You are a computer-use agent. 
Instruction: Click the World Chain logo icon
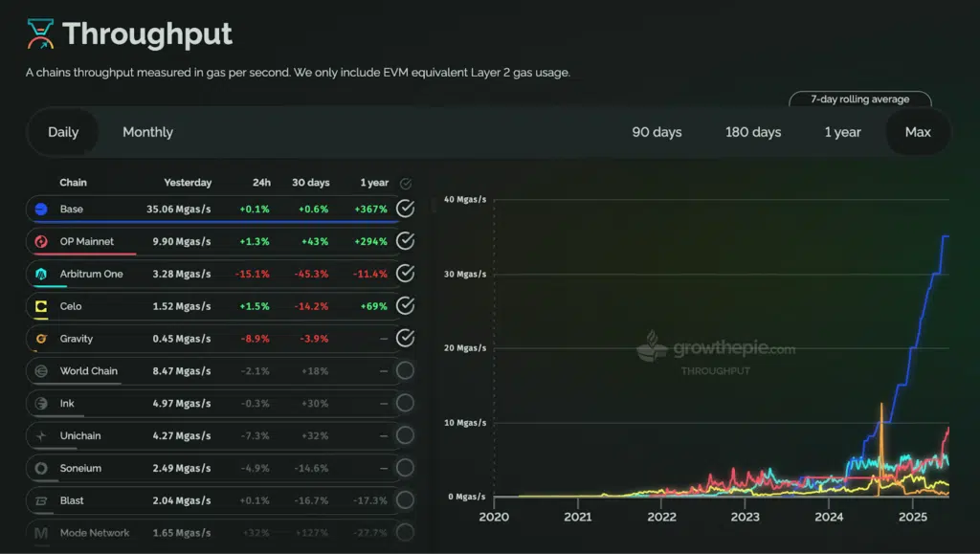click(41, 371)
